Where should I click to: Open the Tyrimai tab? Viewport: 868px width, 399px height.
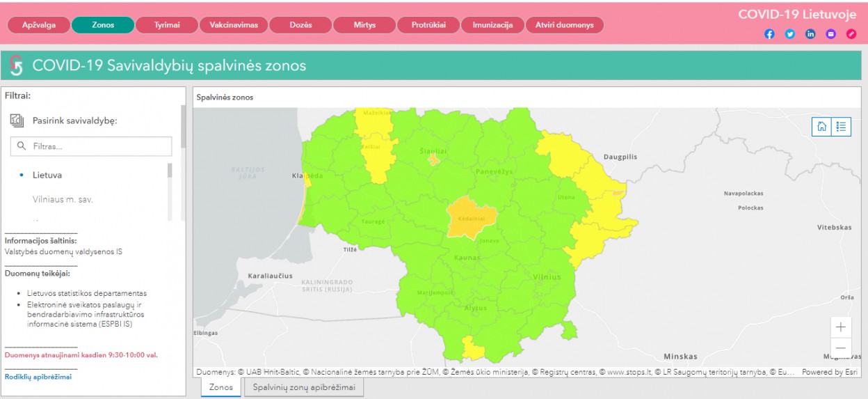pos(167,25)
